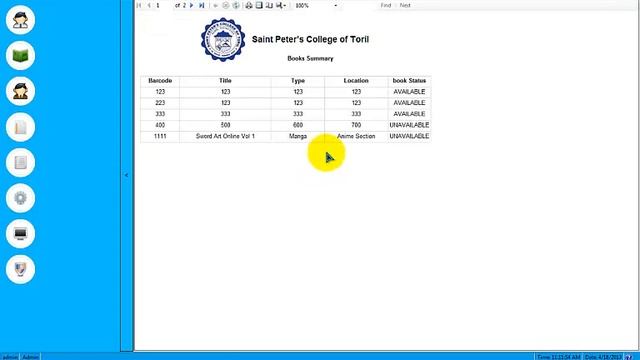640x360 pixels.
Task: Open page setup from toolbar
Action: pos(269,5)
